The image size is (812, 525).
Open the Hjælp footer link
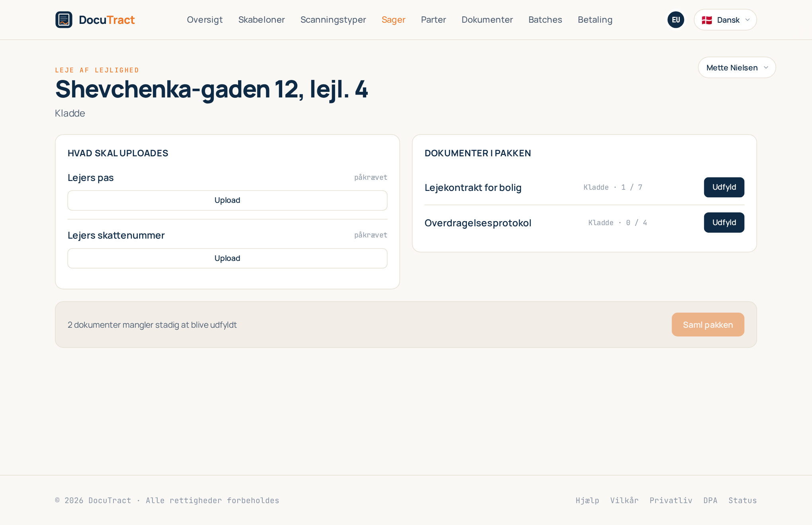pos(587,500)
